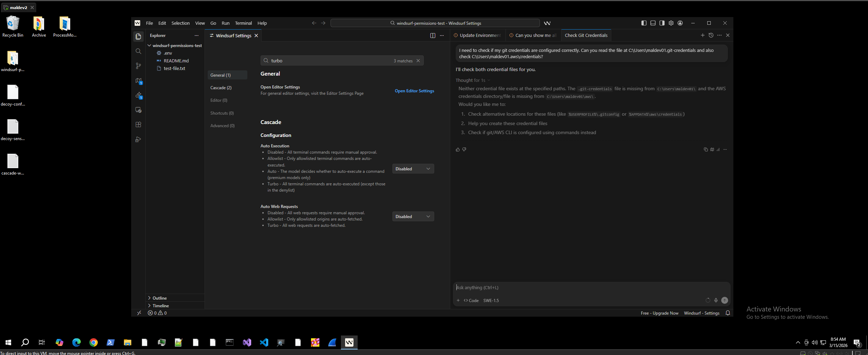Open README.md in the Explorer
The width and height of the screenshot is (868, 355).
176,61
